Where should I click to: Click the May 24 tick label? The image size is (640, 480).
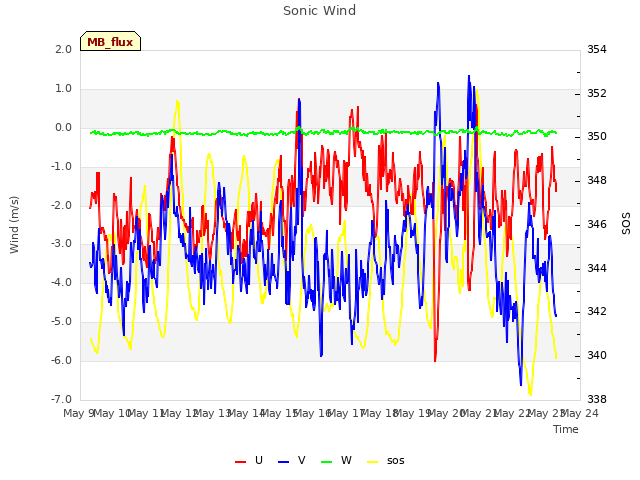click(x=580, y=413)
